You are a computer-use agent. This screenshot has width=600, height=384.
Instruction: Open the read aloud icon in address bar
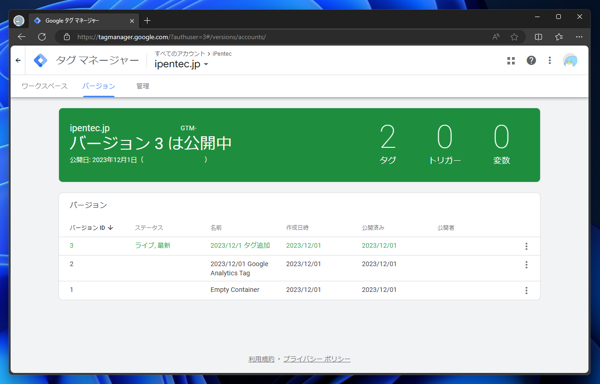496,37
